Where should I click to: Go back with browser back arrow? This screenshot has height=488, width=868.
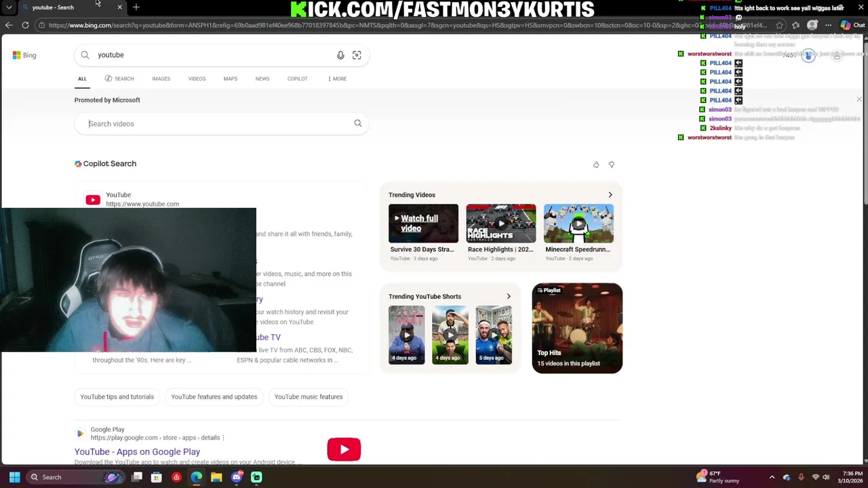pyautogui.click(x=9, y=25)
